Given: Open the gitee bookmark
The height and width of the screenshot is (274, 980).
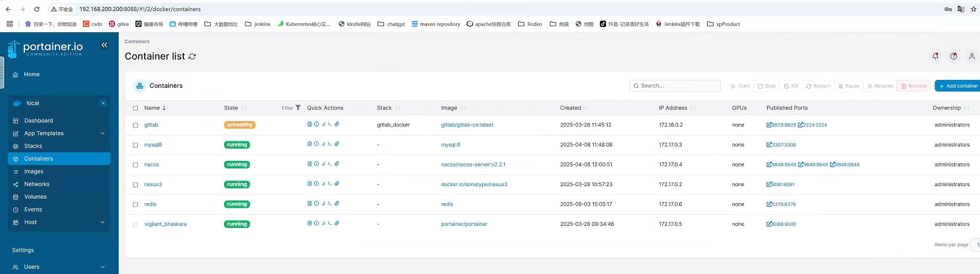Looking at the screenshot, I should [x=119, y=24].
